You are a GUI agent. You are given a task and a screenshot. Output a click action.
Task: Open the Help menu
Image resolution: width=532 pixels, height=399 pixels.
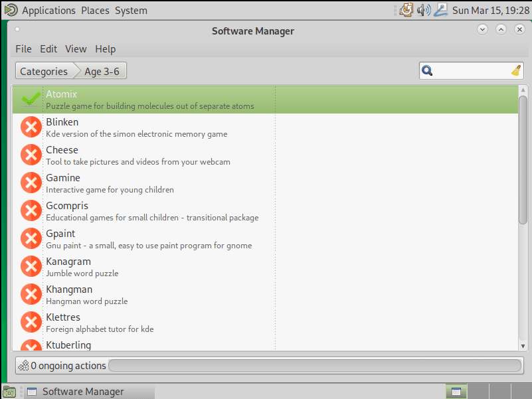(x=105, y=49)
